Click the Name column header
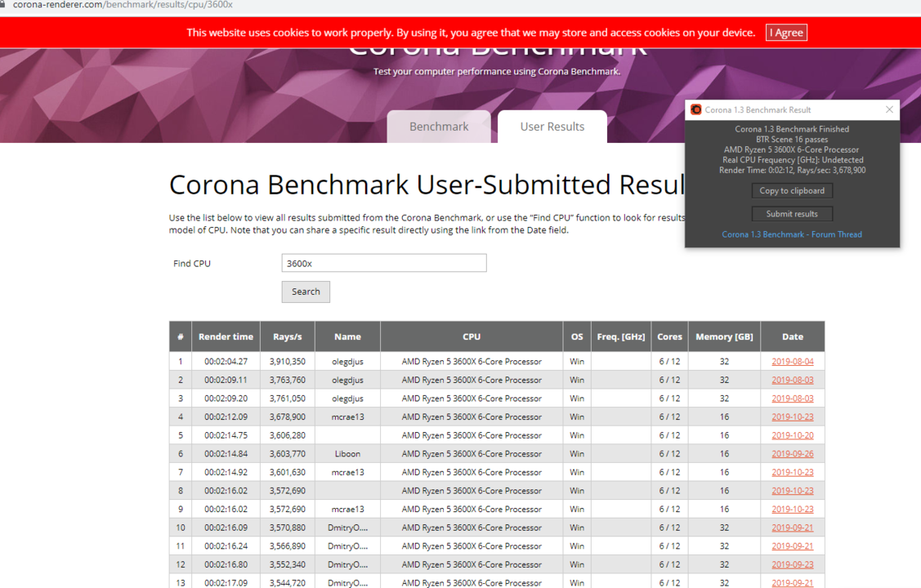Screen dimensions: 921x588 click(x=348, y=336)
